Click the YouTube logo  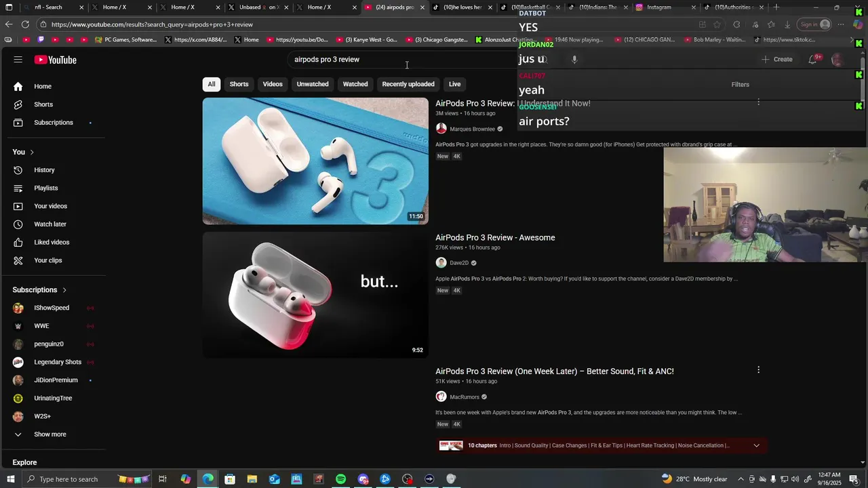[x=56, y=60]
